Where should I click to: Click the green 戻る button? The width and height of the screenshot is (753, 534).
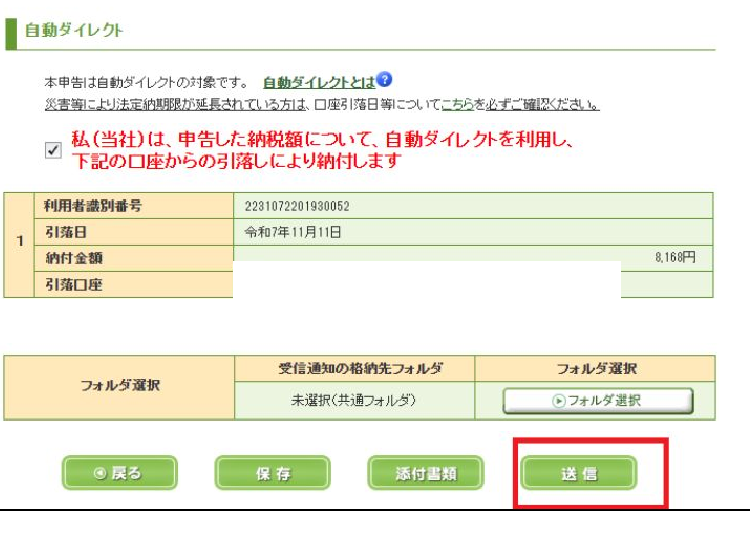(119, 473)
